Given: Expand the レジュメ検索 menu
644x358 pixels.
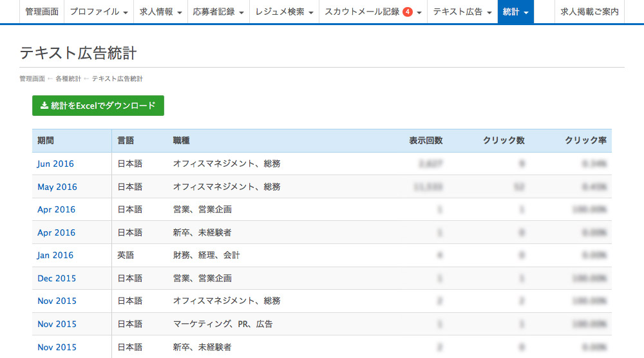Looking at the screenshot, I should coord(284,12).
